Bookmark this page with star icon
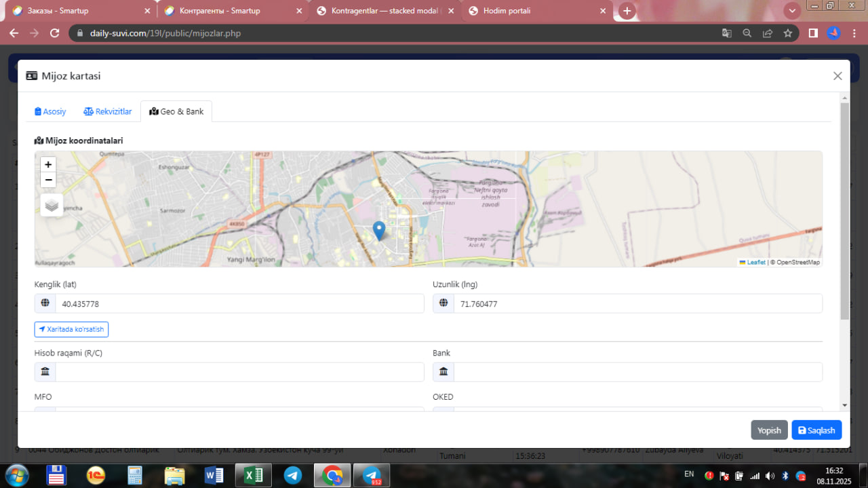 (x=788, y=33)
